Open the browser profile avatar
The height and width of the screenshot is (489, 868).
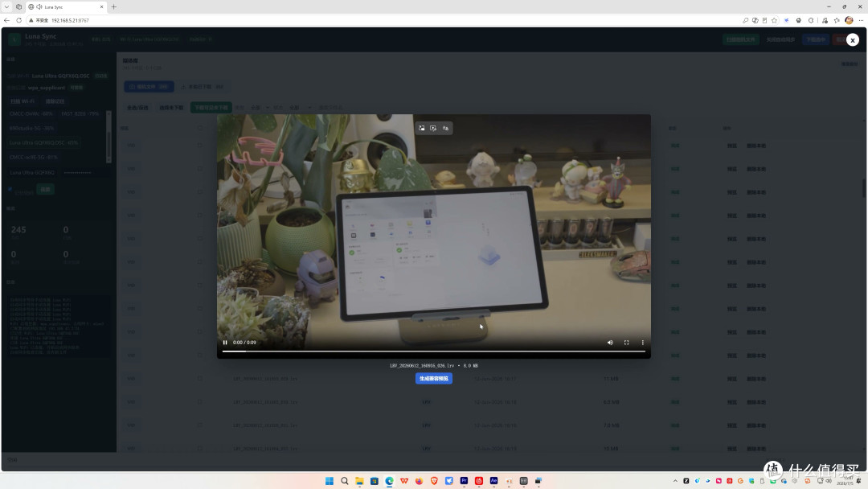click(x=849, y=20)
